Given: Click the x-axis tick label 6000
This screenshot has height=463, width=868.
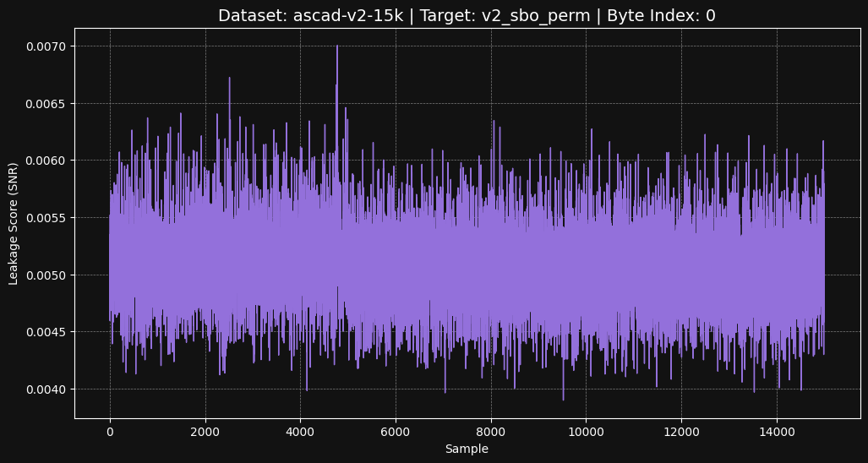Looking at the screenshot, I should tap(396, 430).
